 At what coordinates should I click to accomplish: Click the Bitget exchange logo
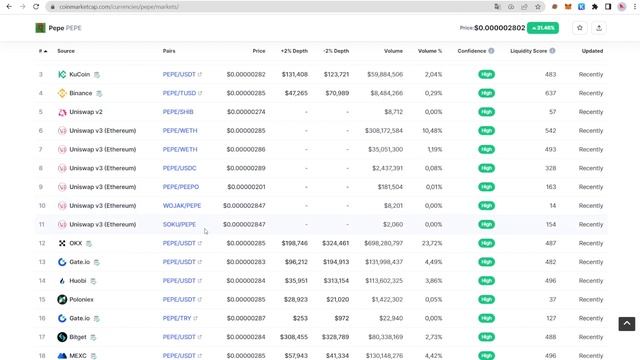tap(62, 337)
